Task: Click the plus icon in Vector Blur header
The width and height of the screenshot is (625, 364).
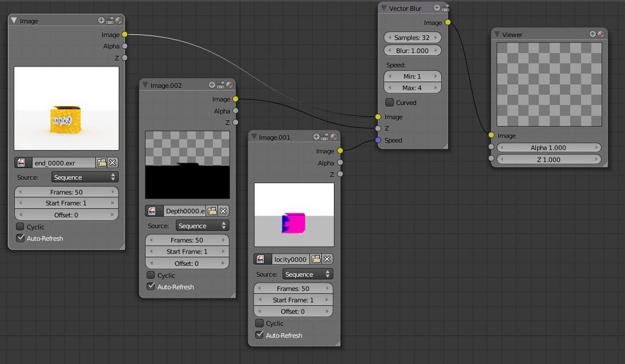Action: pos(437,8)
